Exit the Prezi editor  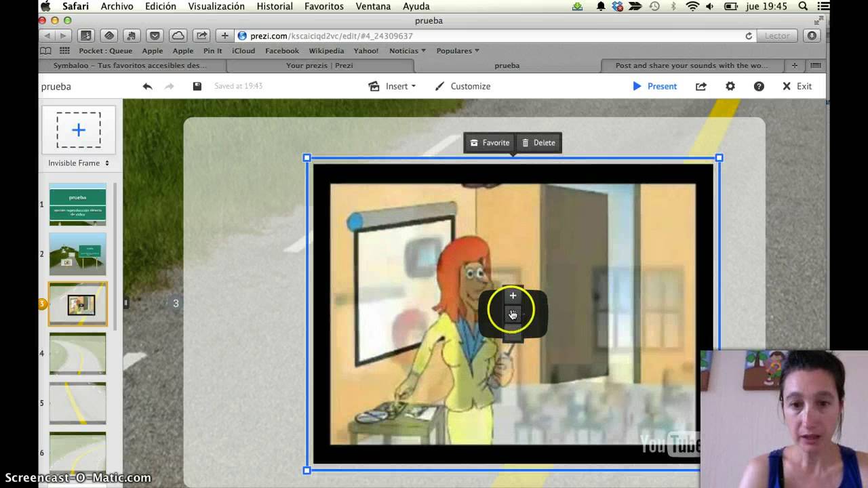797,86
